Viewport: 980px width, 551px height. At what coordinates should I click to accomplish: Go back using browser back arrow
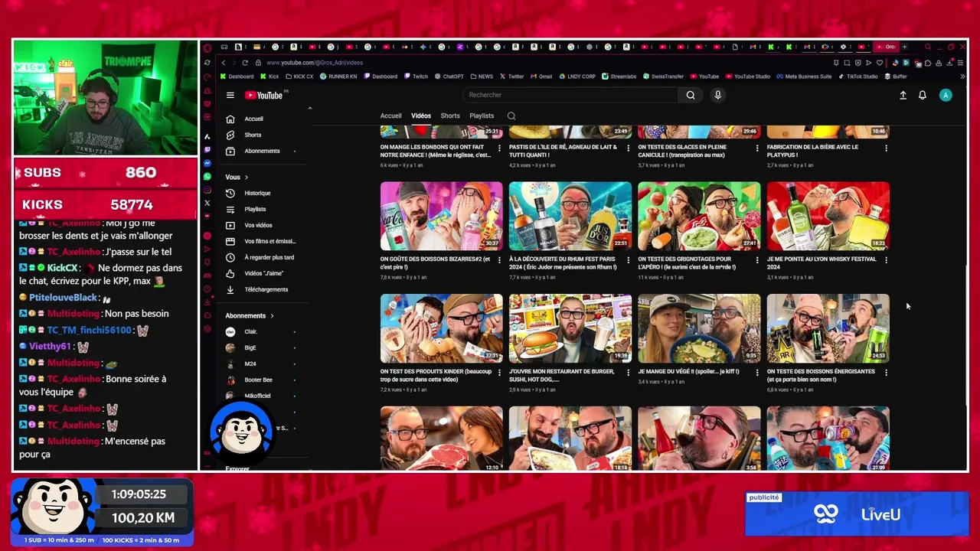click(x=224, y=63)
